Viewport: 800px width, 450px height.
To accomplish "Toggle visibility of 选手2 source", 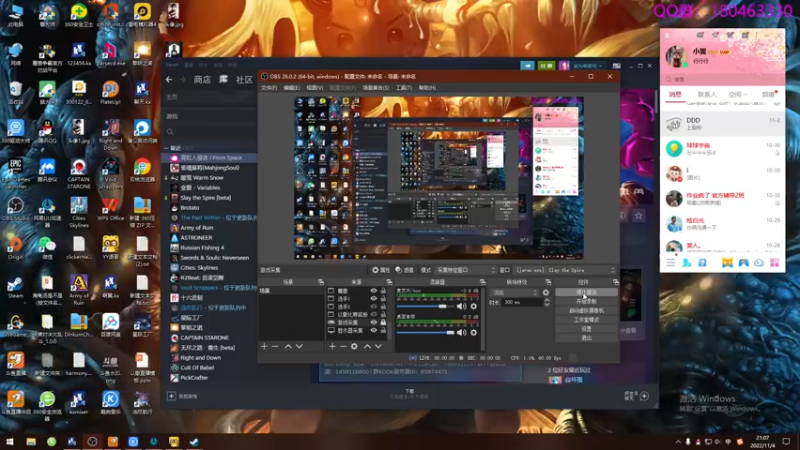I will click(373, 307).
